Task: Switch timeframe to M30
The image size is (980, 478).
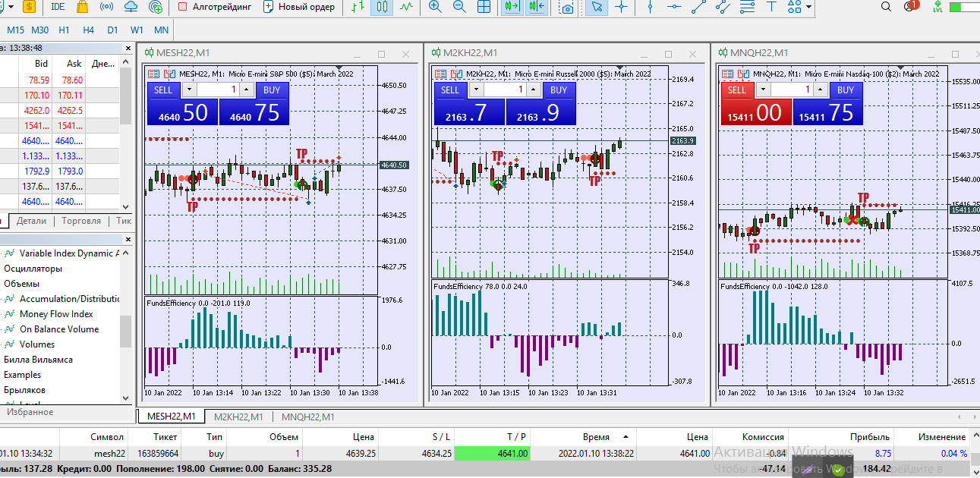Action: (x=40, y=30)
